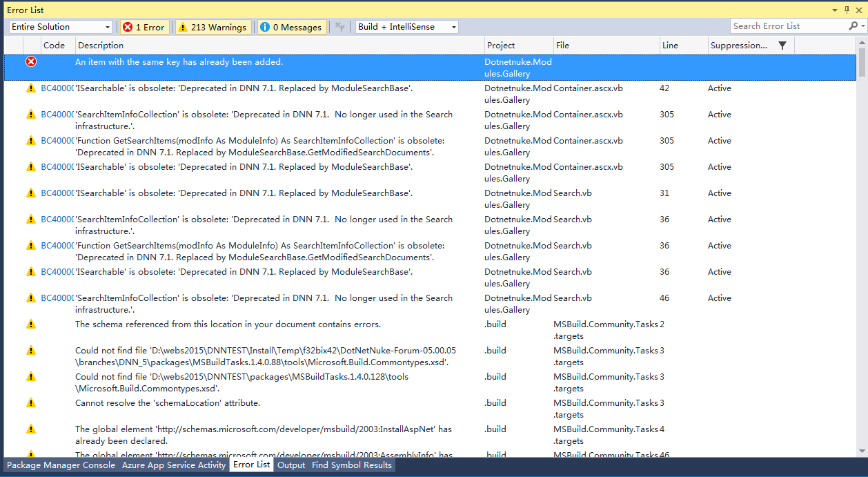Image resolution: width=868 pixels, height=477 pixels.
Task: Switch to the Package Manager Console tab
Action: coord(61,465)
